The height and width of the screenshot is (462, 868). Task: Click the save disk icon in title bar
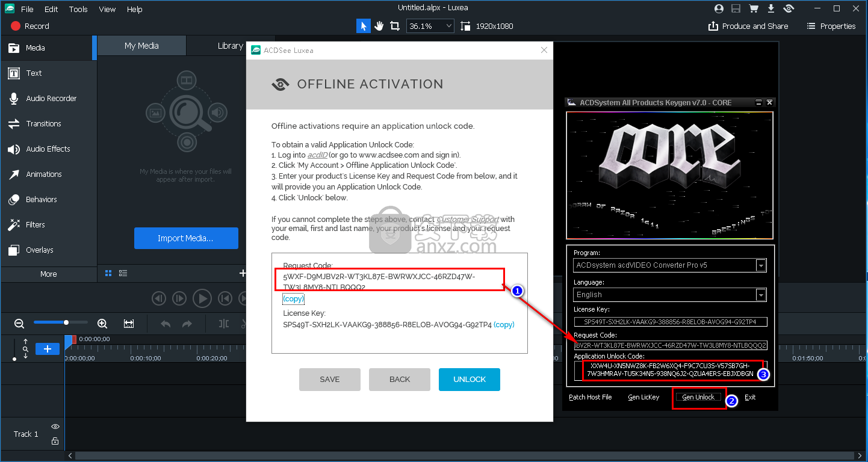click(736, 8)
